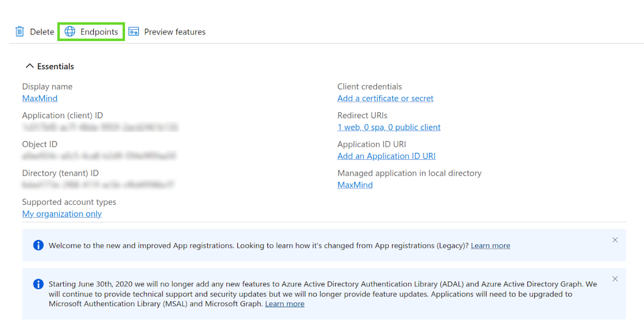This screenshot has width=644, height=326.
Task: Click the Delete trash can icon
Action: point(20,31)
